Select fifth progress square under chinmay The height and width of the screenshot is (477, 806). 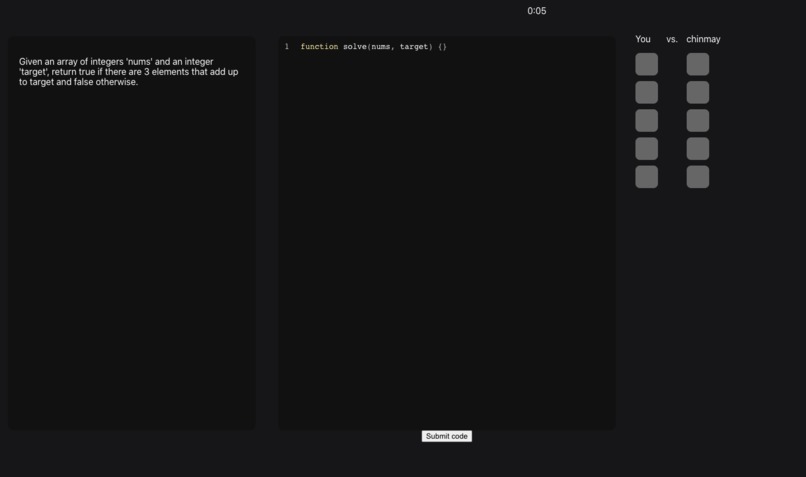click(698, 177)
